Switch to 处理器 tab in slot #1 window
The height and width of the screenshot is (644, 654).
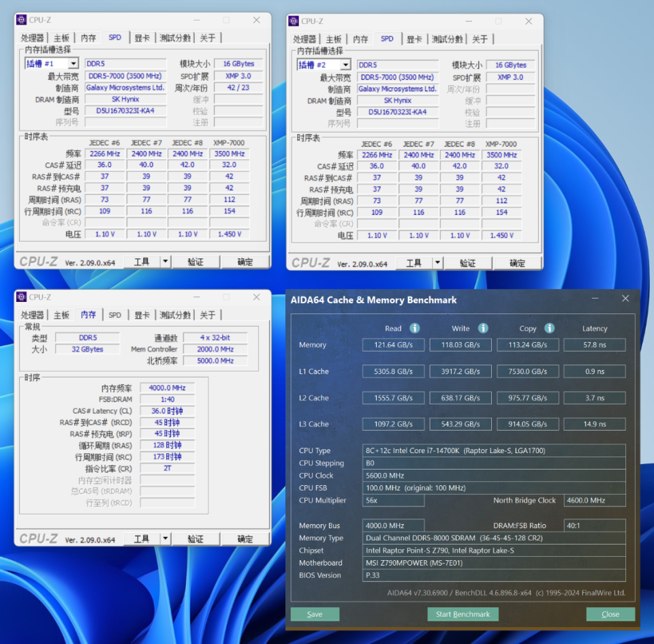(33, 38)
